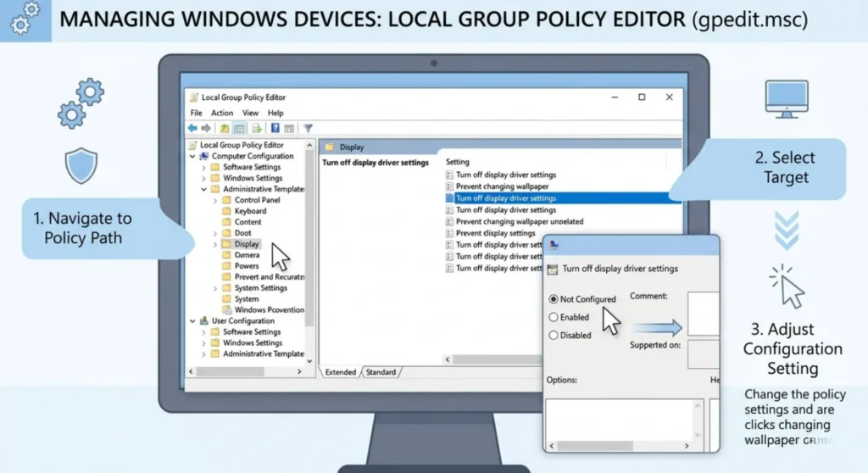The image size is (868, 473).
Task: Expand the Doot folder chevron
Action: [x=215, y=233]
